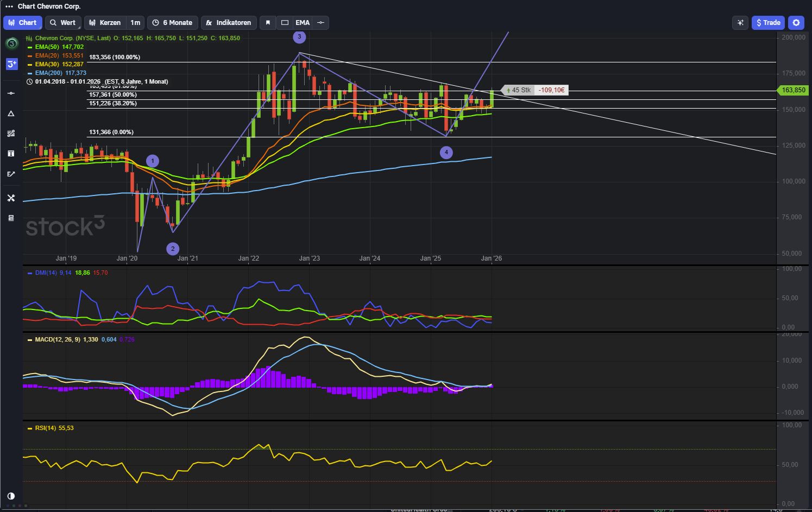The height and width of the screenshot is (512, 812).
Task: Choose the text annotation tool in sidebar
Action: tap(11, 154)
